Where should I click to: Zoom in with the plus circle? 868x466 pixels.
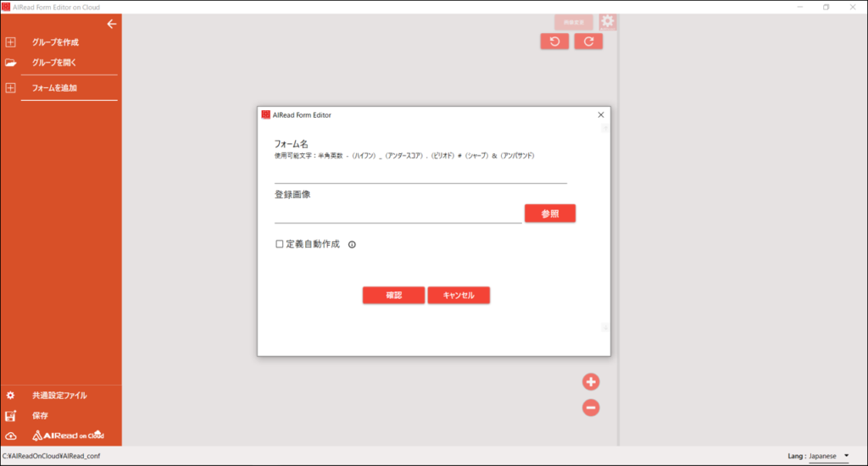591,382
